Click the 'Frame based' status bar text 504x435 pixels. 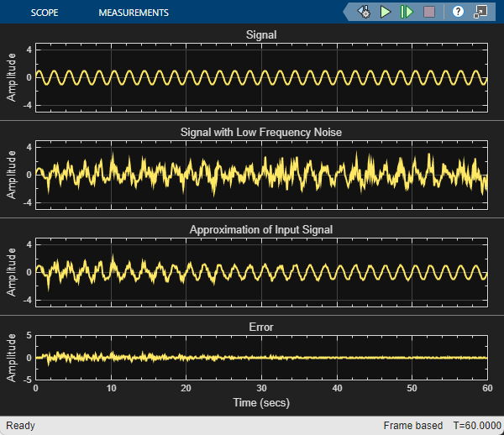click(412, 426)
